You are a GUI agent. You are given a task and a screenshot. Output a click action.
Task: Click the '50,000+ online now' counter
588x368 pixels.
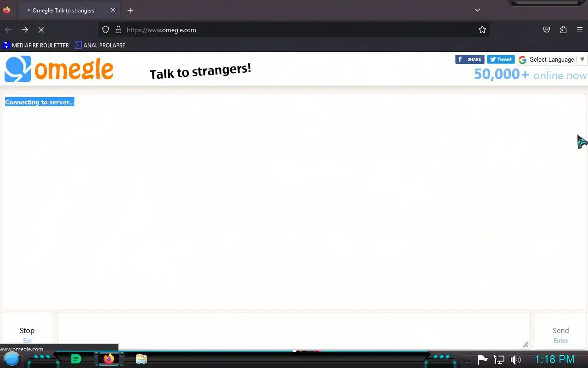click(x=531, y=75)
